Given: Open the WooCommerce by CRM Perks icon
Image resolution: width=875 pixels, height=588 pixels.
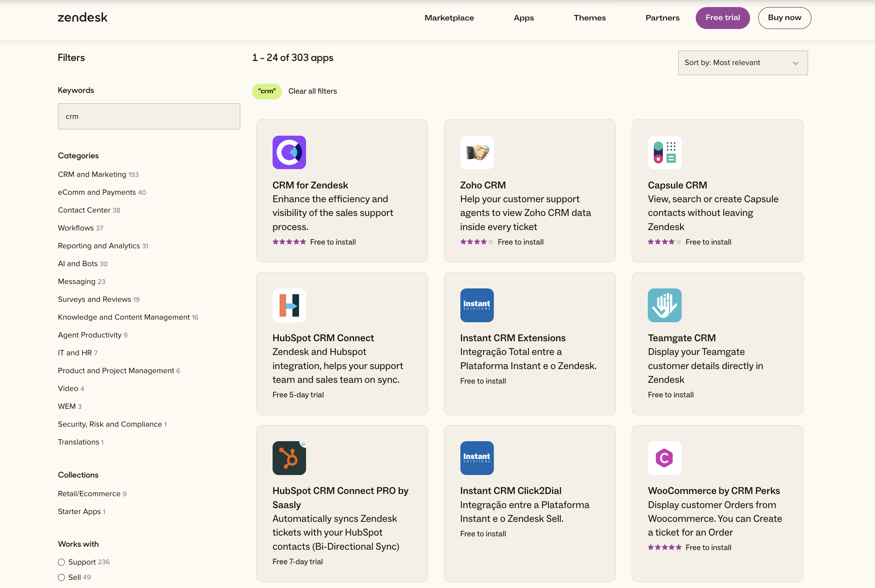Looking at the screenshot, I should coord(665,458).
